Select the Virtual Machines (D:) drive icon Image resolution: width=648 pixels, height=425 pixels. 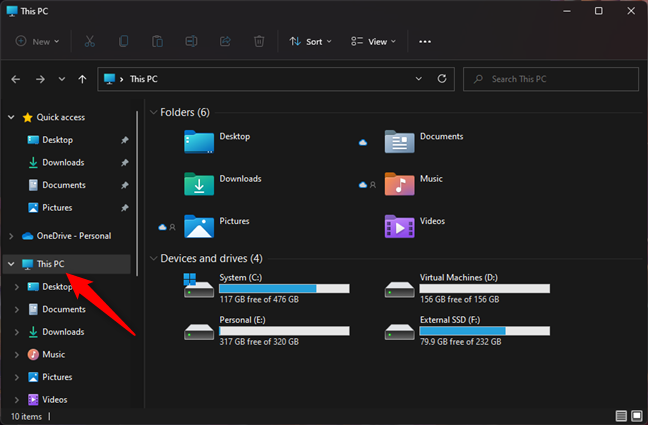(x=399, y=289)
